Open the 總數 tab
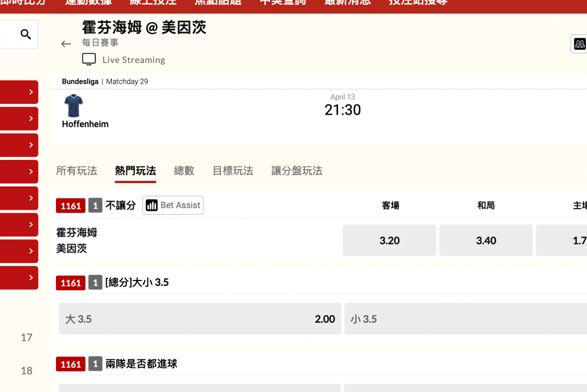Screen dimensions: 587x392 tap(184, 171)
